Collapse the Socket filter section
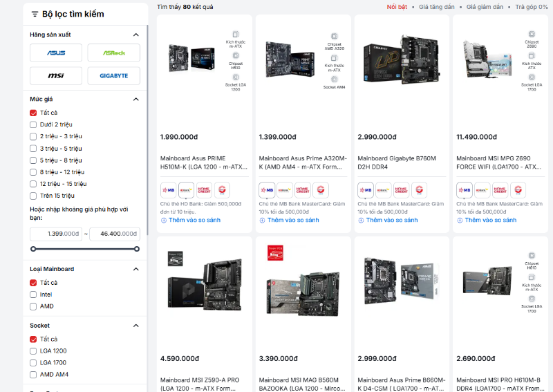This screenshot has width=553, height=392. coord(135,326)
